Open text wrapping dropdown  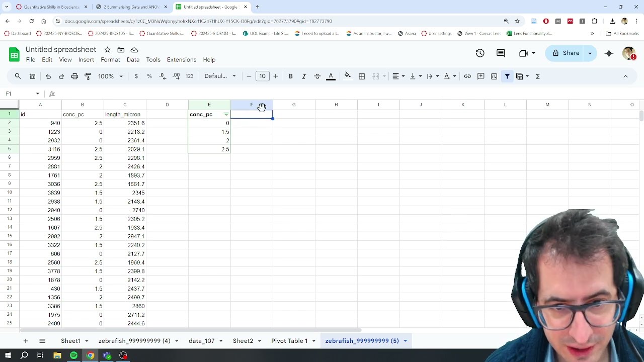pos(432,76)
